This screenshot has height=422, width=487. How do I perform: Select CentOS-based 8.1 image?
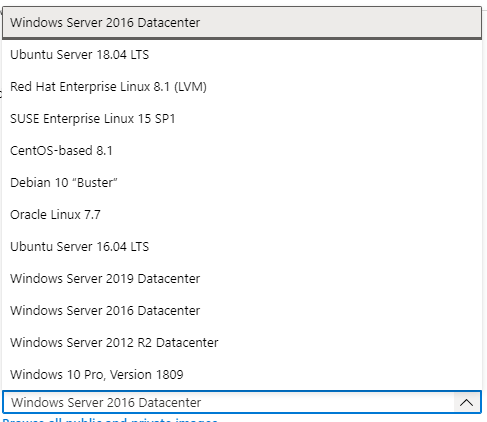(242, 151)
